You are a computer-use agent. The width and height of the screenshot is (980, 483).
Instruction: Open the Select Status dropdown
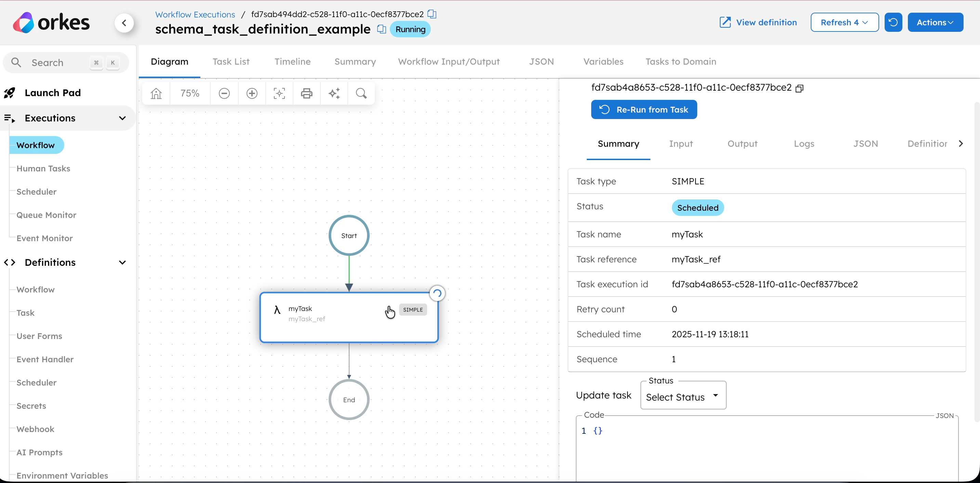pos(683,396)
